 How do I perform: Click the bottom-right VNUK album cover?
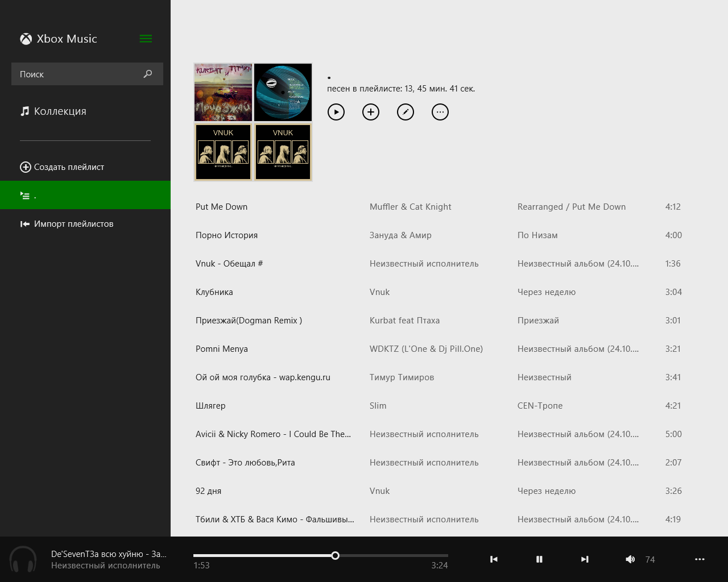pos(283,152)
